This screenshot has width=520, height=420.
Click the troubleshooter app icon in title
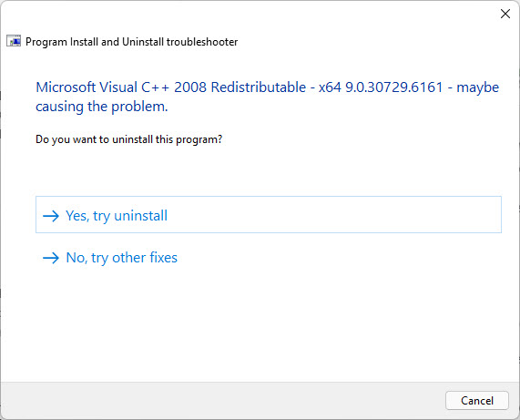[14, 41]
